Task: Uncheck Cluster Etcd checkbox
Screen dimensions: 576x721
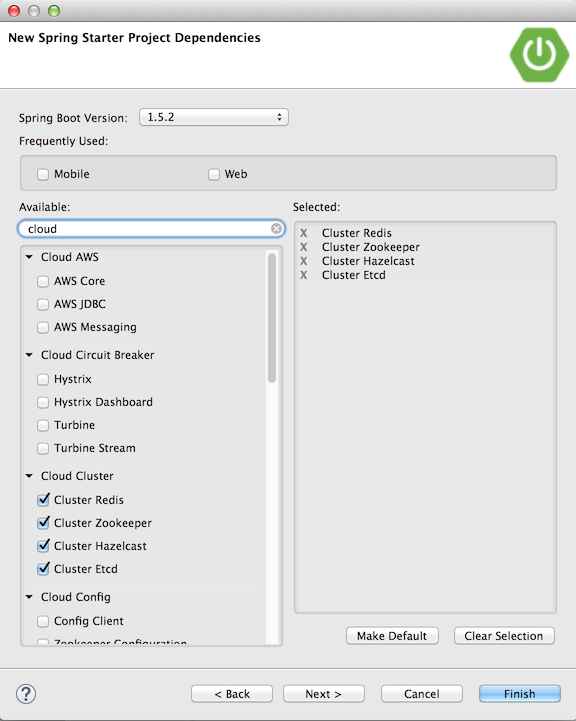Action: pos(43,569)
